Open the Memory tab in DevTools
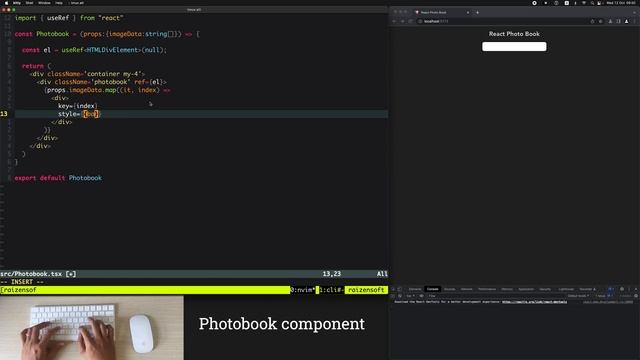This screenshot has width=640, height=360. 507,289
